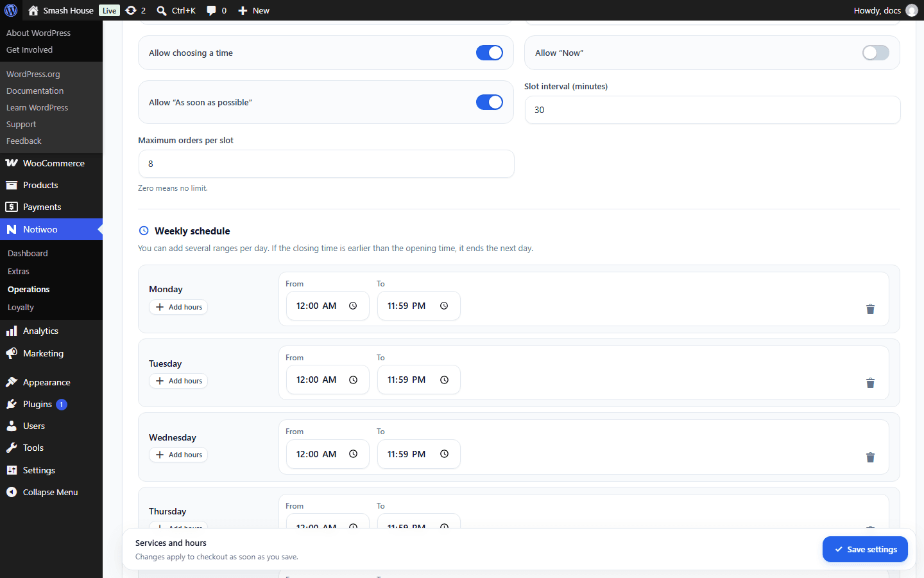The height and width of the screenshot is (578, 924).
Task: Delete Monday's hours range with trash icon
Action: [870, 309]
